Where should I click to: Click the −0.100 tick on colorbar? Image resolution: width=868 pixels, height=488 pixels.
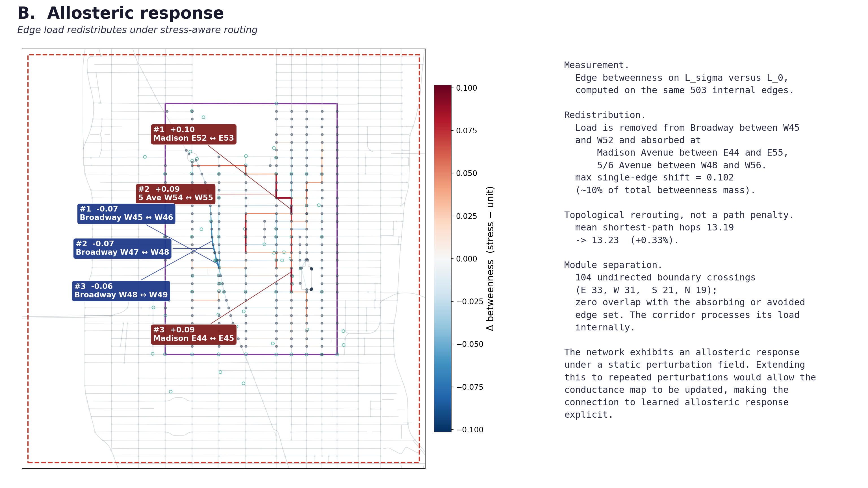[470, 429]
